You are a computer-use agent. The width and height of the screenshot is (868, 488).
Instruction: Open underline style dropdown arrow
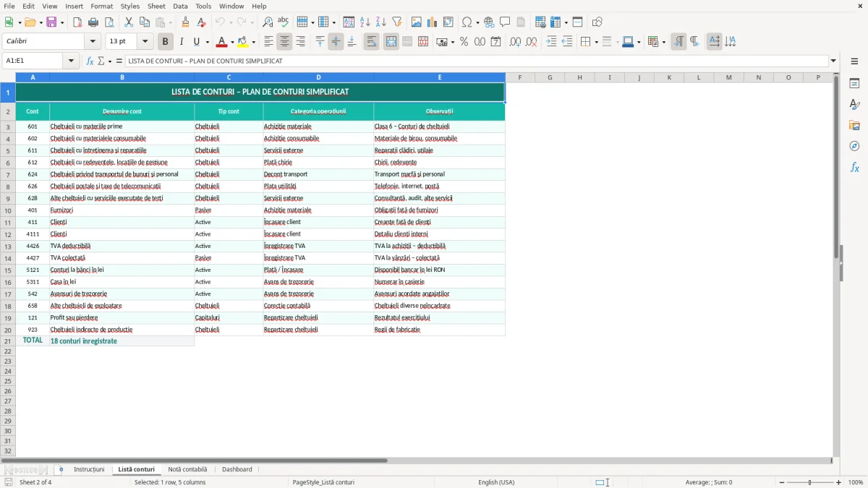coord(207,42)
